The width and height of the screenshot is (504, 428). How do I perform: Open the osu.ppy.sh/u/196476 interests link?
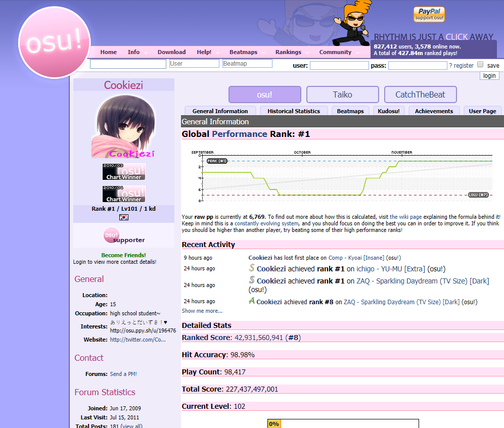point(143,330)
